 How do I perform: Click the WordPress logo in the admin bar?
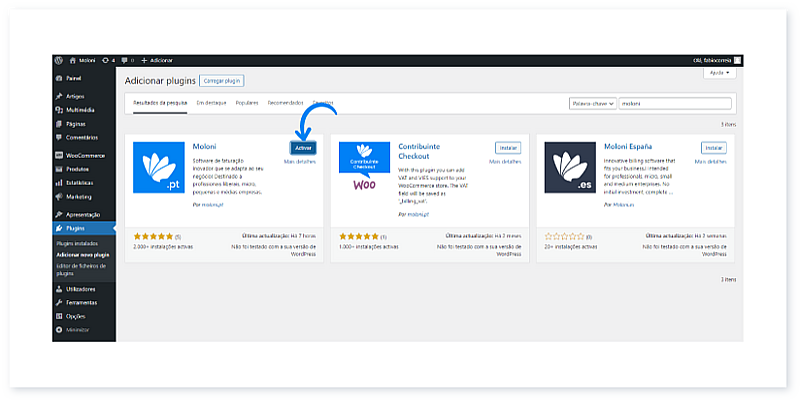(x=59, y=60)
